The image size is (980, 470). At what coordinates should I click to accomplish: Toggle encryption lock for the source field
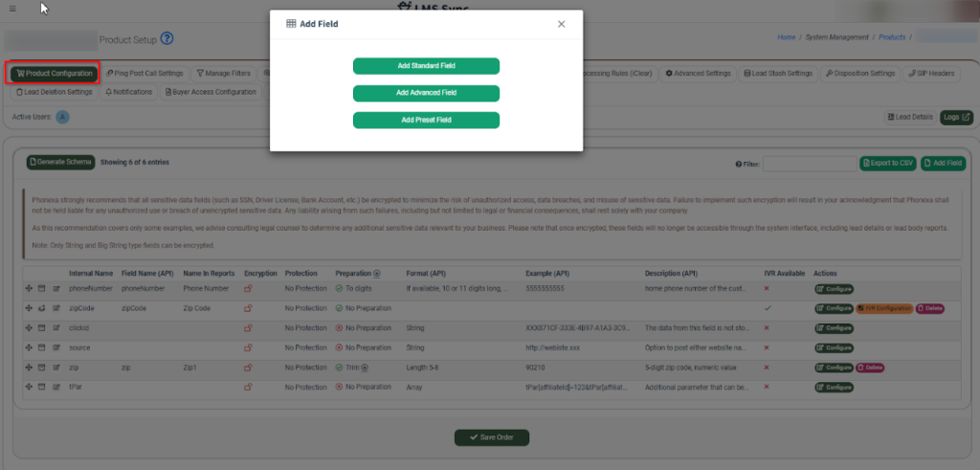tap(249, 347)
